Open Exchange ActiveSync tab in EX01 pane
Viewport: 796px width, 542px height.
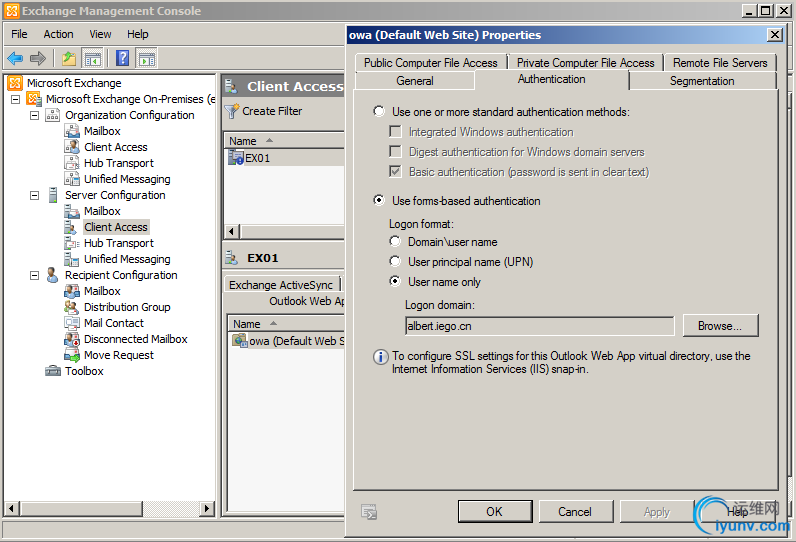tap(281, 285)
